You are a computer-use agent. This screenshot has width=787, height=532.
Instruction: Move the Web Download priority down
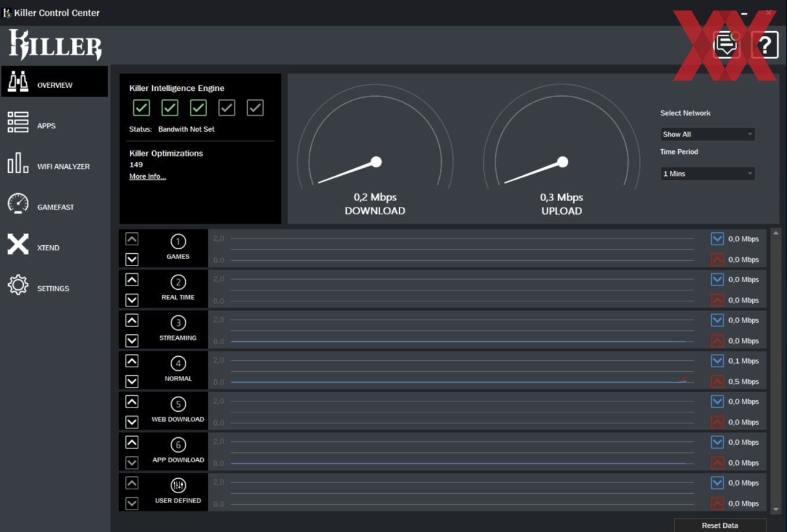132,422
